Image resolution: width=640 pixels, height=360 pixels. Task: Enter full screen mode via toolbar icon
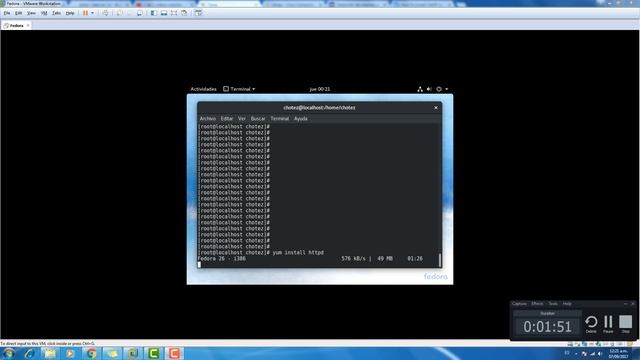[174, 13]
